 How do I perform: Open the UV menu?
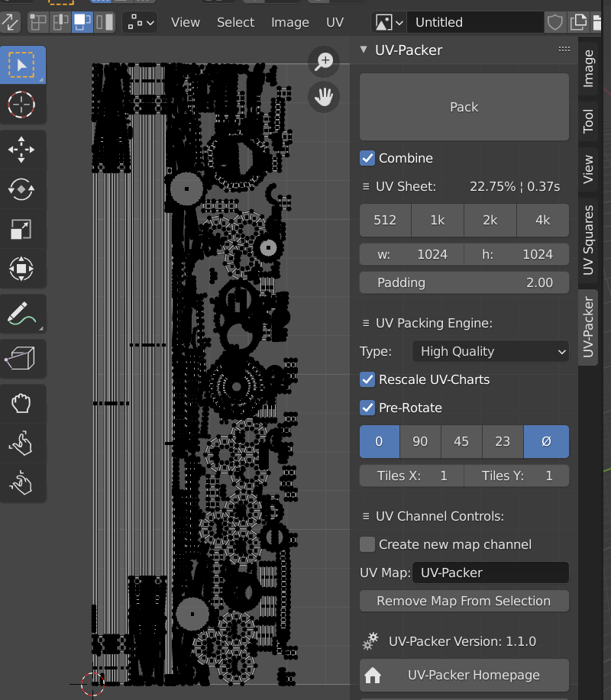click(335, 22)
